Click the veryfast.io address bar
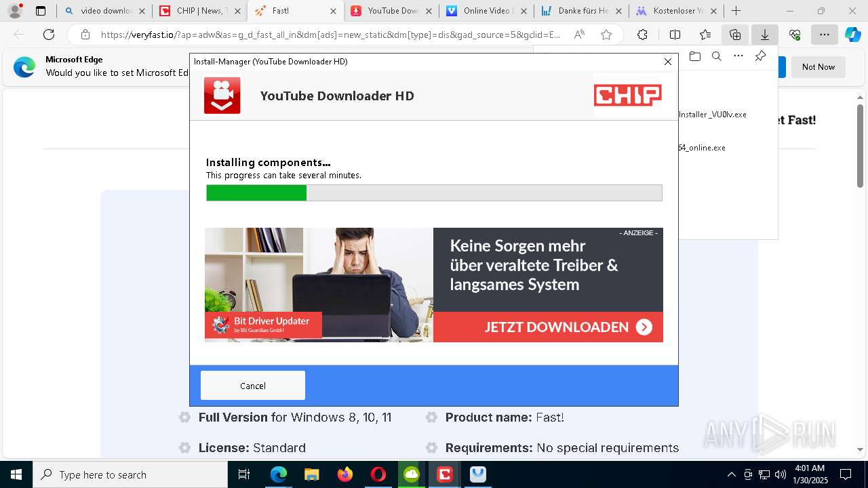The width and height of the screenshot is (868, 488). [x=330, y=35]
